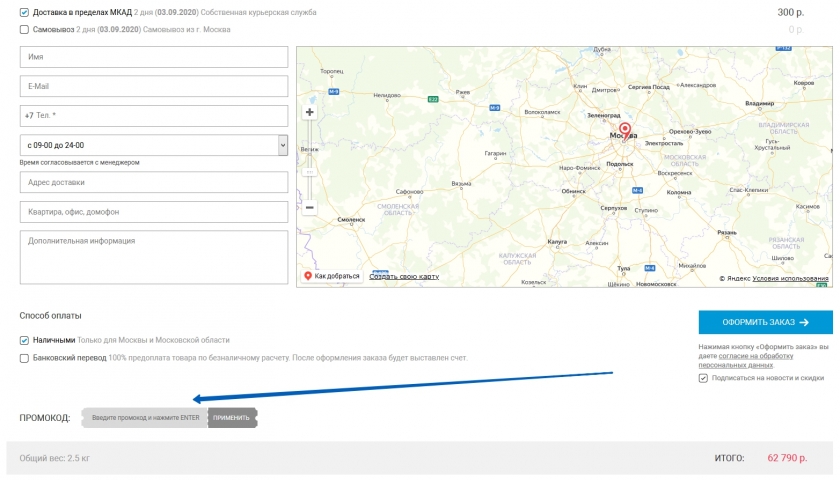The image size is (840, 480).
Task: Select 'Банковский перевод' payment checkbox
Action: 25,357
